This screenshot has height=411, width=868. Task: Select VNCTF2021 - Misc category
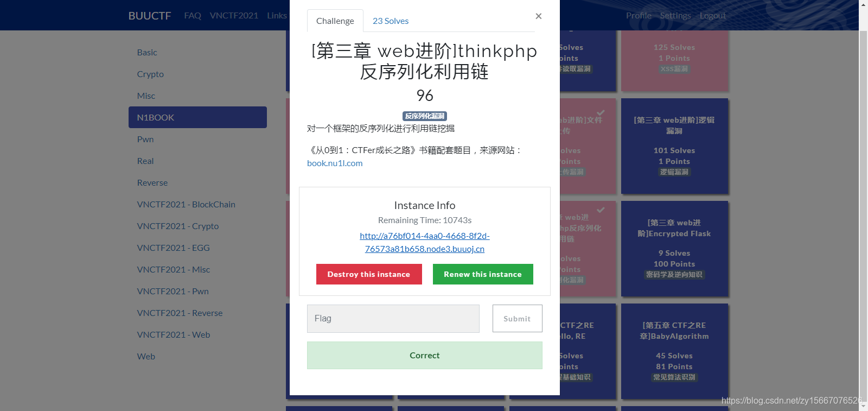(x=197, y=269)
